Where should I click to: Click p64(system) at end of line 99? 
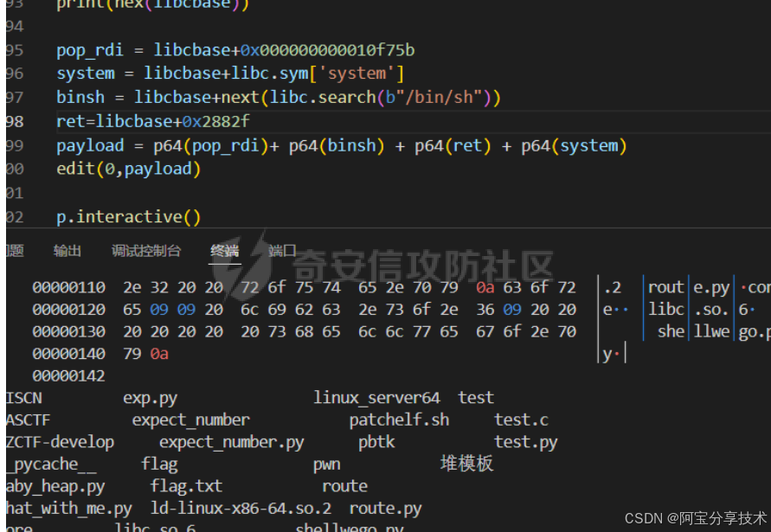click(574, 146)
